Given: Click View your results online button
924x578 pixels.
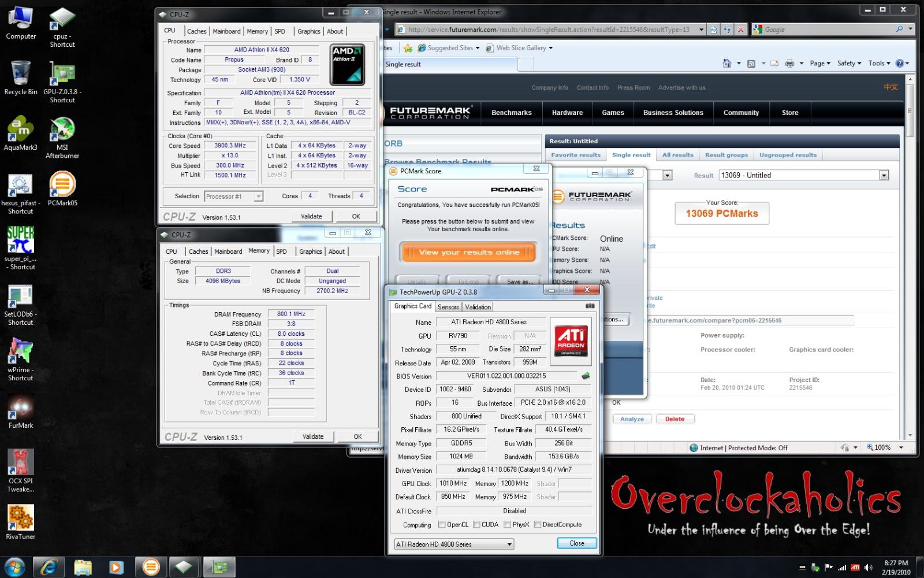Looking at the screenshot, I should click(469, 252).
